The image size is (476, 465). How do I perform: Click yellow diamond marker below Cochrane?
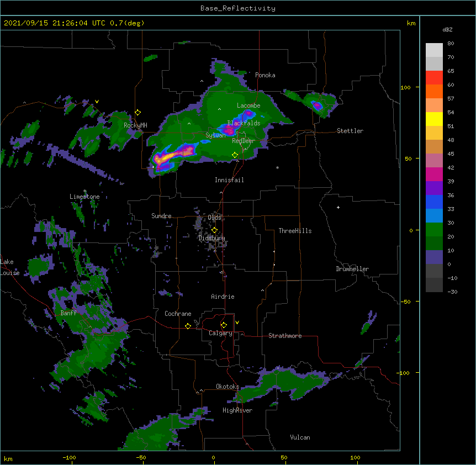[188, 326]
